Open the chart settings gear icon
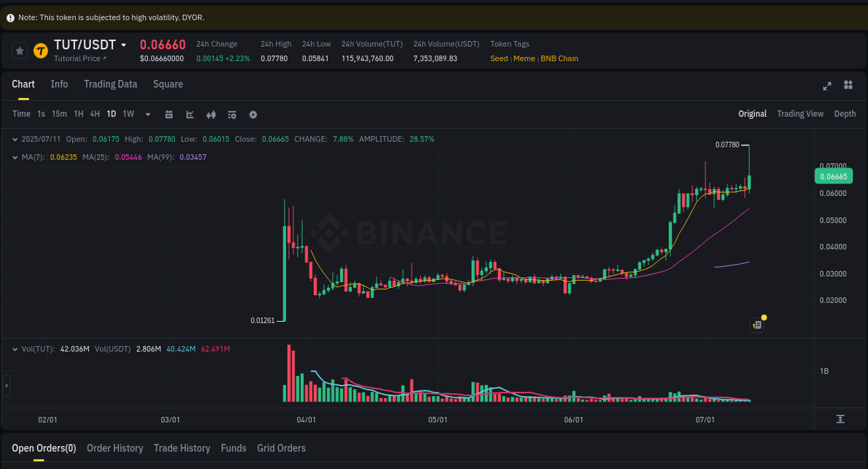 253,114
